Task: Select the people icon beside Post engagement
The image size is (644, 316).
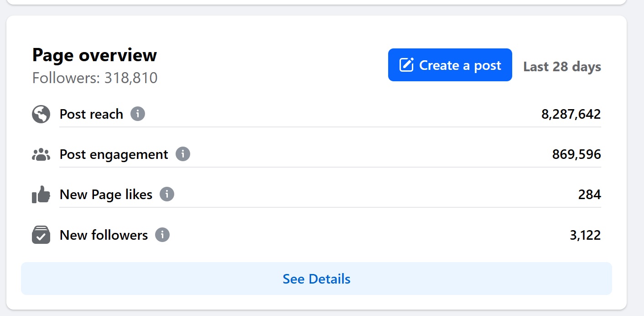Action: [41, 154]
